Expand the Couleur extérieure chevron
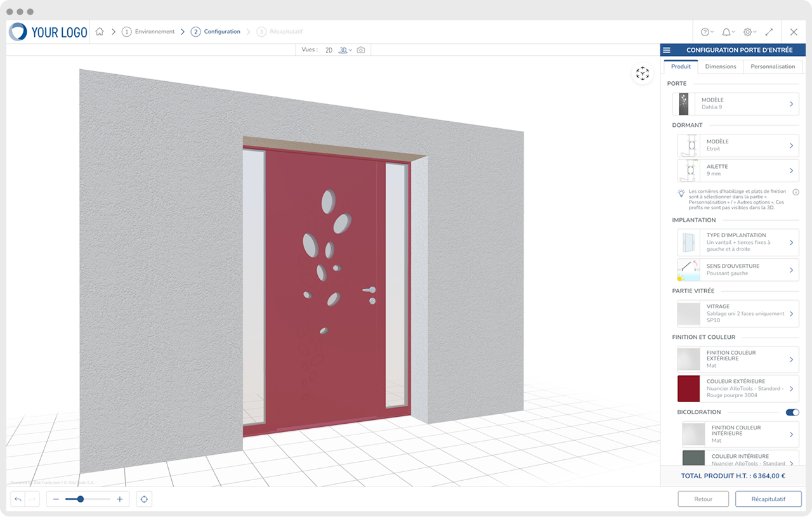The width and height of the screenshot is (812, 517). point(791,388)
